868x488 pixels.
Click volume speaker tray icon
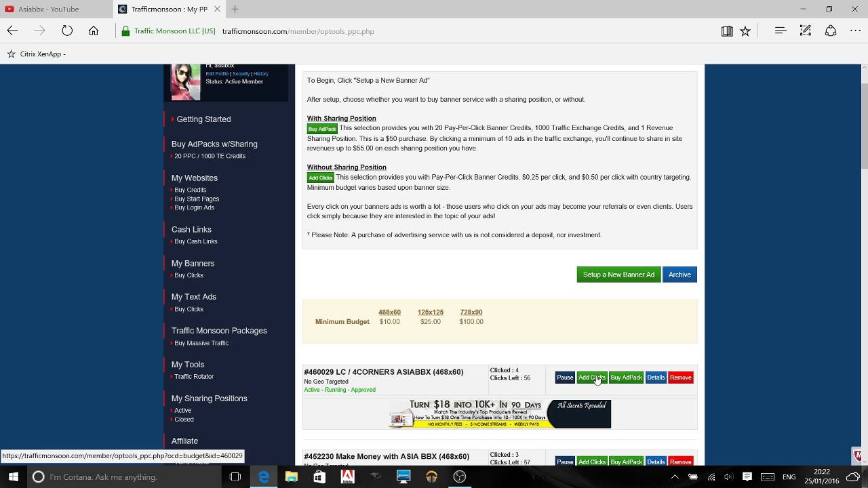tap(730, 476)
